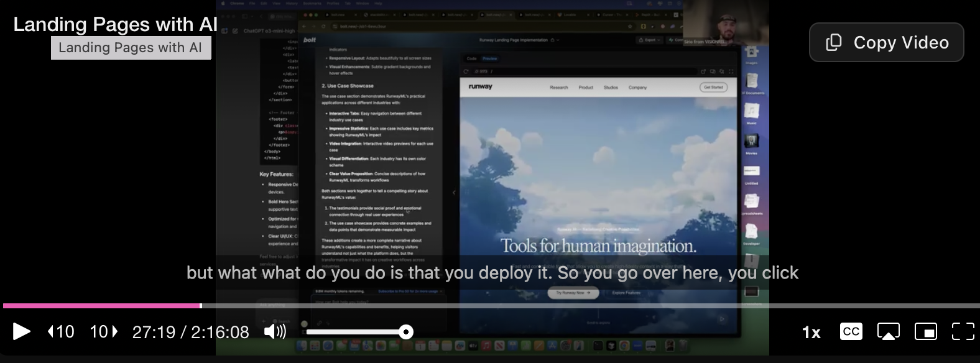Switch to the Code tab
The image size is (980, 363).
[x=471, y=58]
